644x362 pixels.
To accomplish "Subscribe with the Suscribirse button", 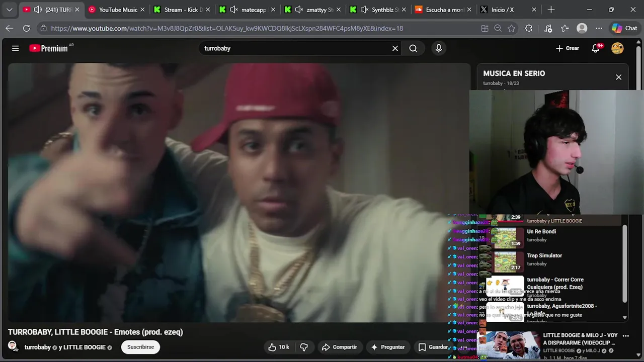I will pos(140,347).
